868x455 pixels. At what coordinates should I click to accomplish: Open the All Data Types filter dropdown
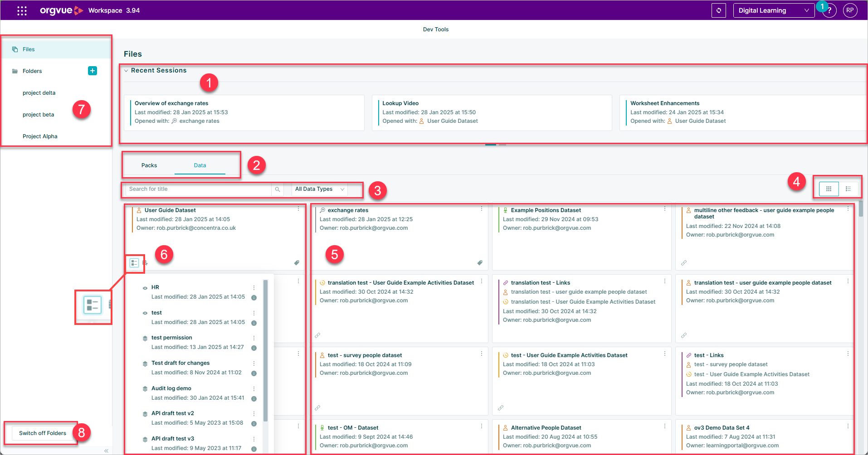pos(320,189)
